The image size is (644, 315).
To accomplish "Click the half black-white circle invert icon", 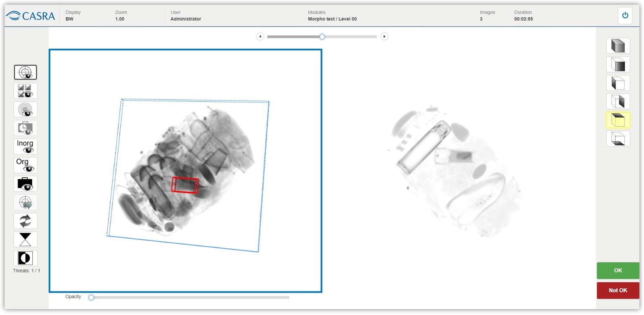I will pyautogui.click(x=26, y=258).
